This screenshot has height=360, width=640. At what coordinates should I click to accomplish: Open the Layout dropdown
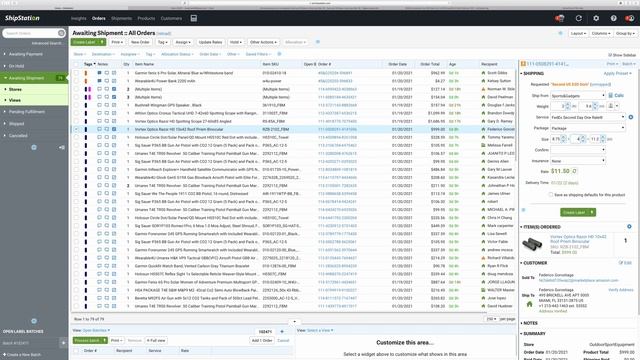(578, 33)
